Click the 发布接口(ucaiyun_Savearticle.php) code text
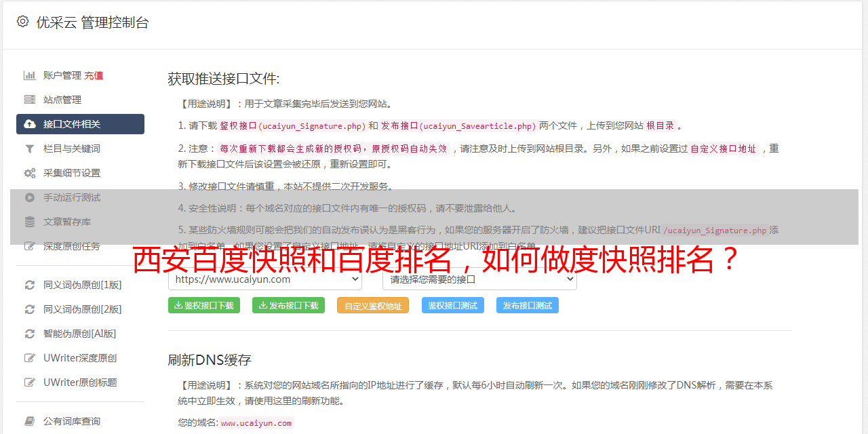The width and height of the screenshot is (868, 434). (x=458, y=125)
